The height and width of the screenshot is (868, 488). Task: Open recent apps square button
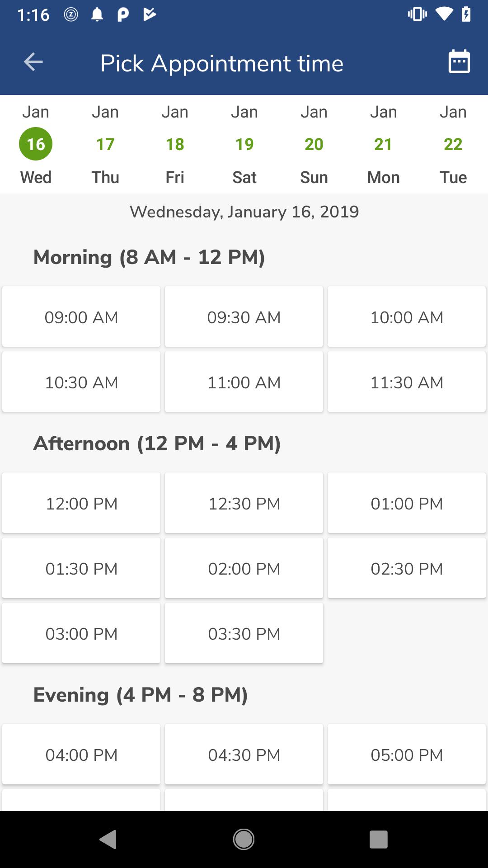coord(379,839)
